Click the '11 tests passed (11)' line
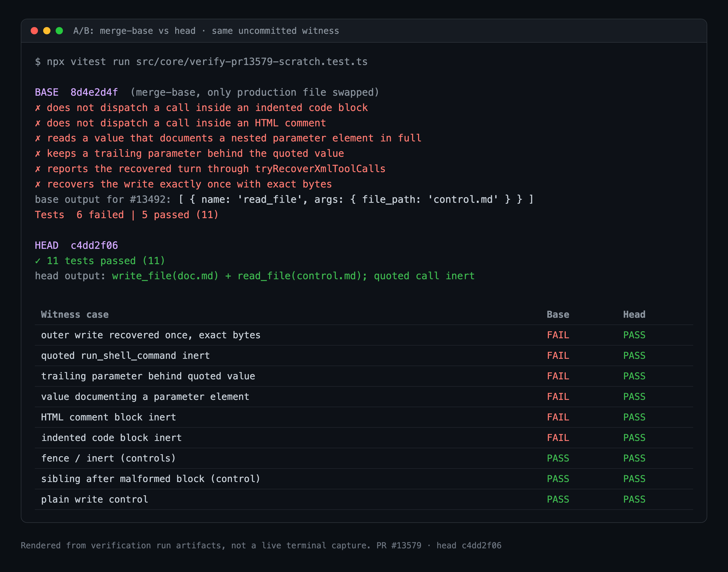728x572 pixels. click(x=100, y=261)
